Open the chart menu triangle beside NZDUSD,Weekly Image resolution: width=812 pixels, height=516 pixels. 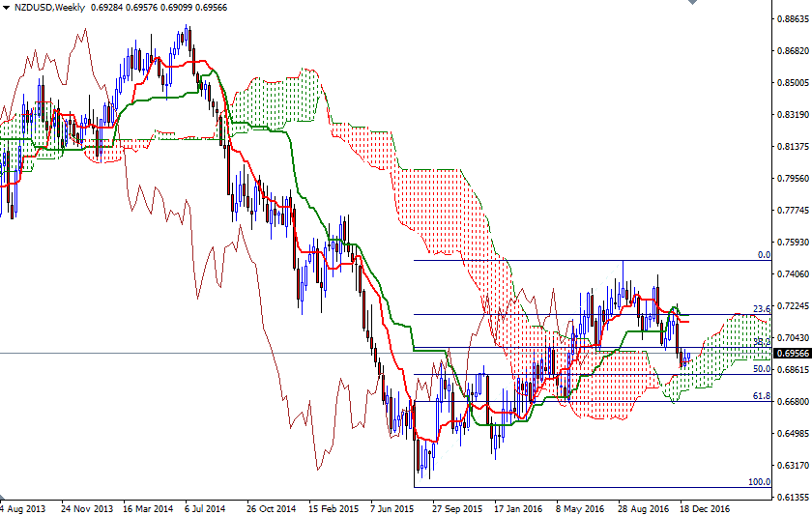(6, 8)
